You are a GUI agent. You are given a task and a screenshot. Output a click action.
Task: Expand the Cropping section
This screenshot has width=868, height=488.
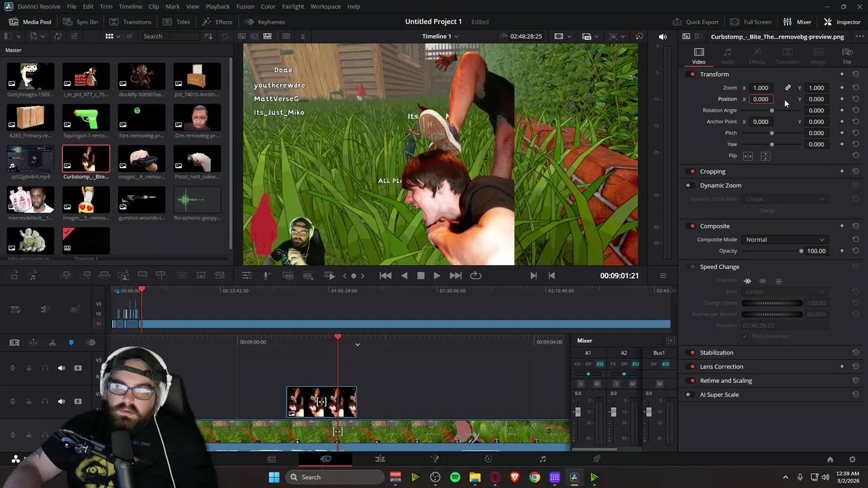(713, 171)
